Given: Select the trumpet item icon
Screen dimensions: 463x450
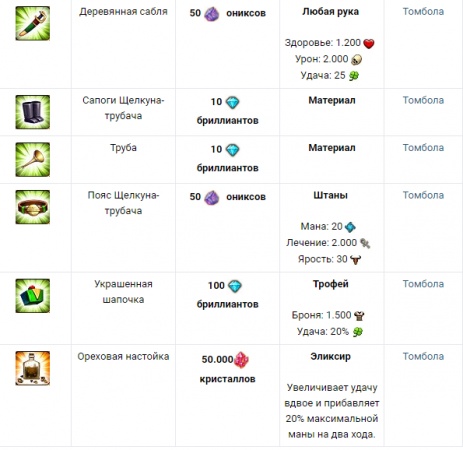Looking at the screenshot, I should point(33,160).
